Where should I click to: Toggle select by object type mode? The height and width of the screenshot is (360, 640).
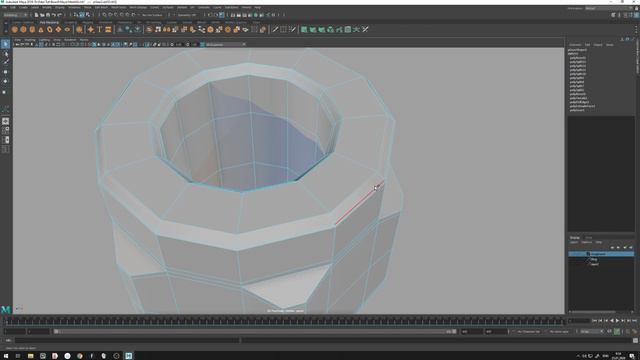[82, 15]
